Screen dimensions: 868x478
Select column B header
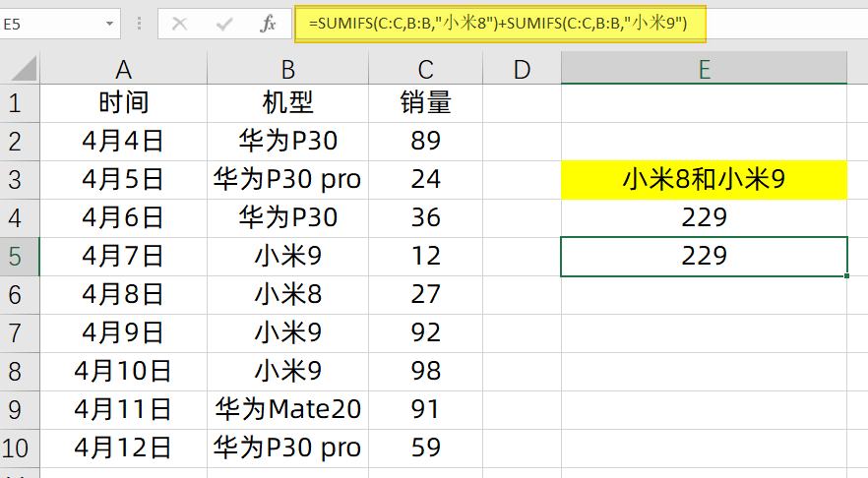coord(287,69)
